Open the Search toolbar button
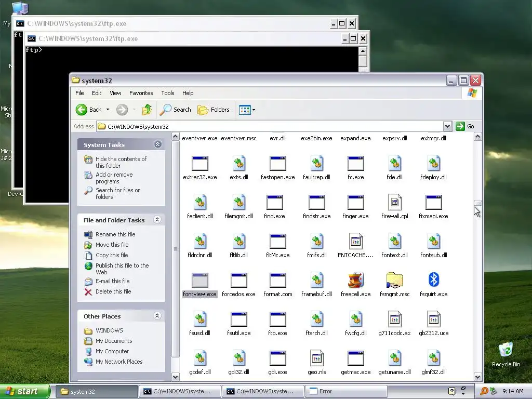 (176, 110)
